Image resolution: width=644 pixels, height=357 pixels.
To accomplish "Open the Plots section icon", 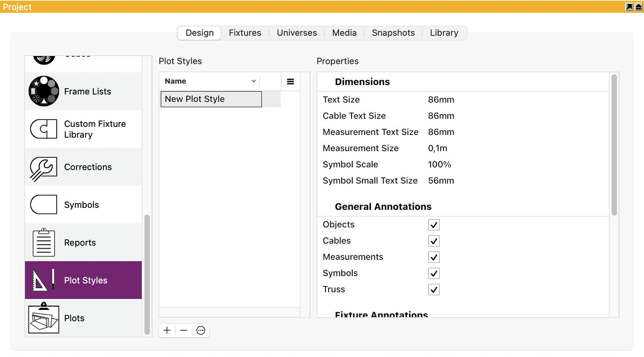I will (x=44, y=318).
